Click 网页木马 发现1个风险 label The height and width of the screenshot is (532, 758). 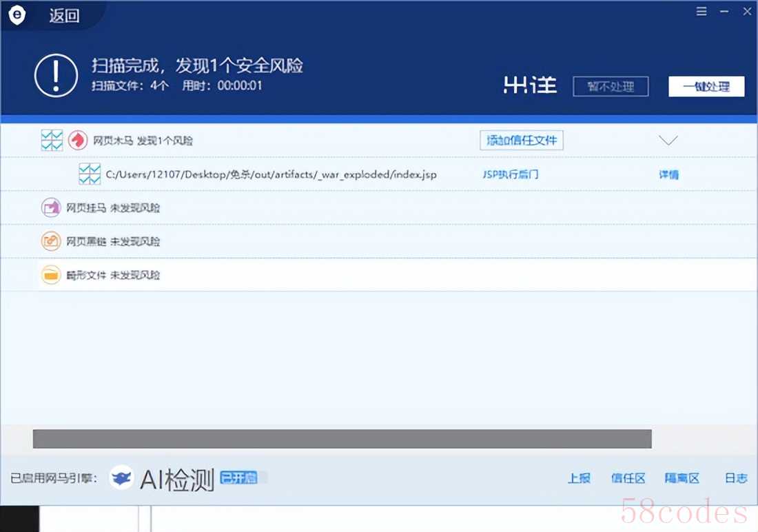coord(143,141)
